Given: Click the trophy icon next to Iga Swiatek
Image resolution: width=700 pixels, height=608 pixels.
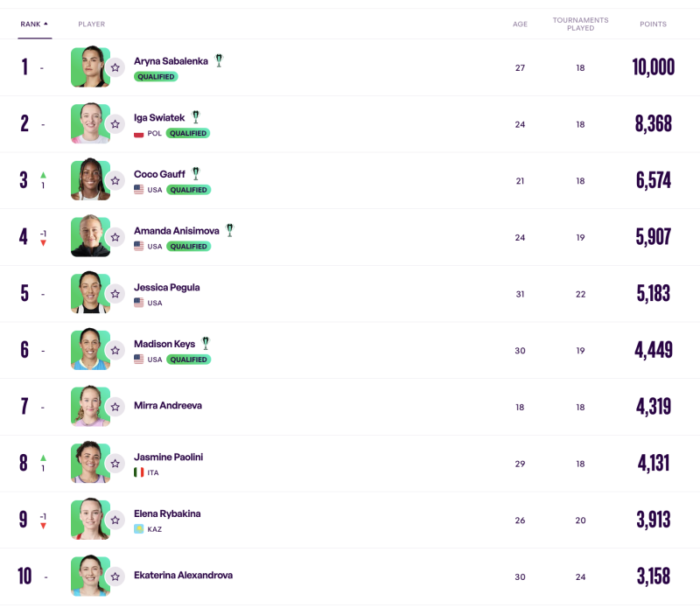Looking at the screenshot, I should (x=196, y=116).
